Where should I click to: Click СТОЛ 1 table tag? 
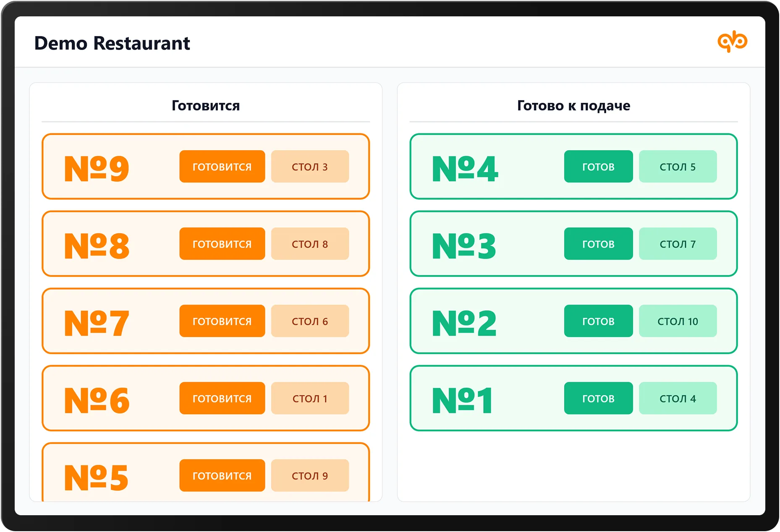pos(310,398)
